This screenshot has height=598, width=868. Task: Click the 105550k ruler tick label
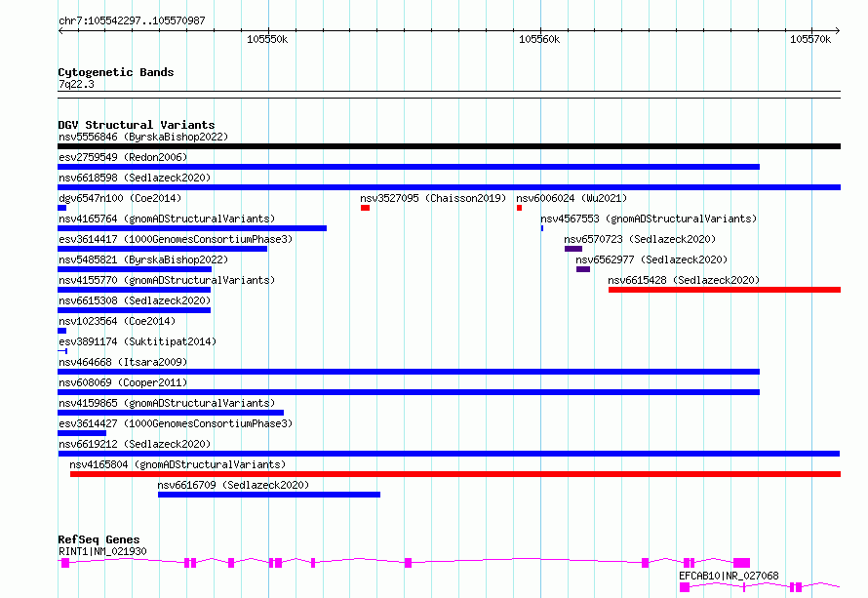[x=267, y=39]
